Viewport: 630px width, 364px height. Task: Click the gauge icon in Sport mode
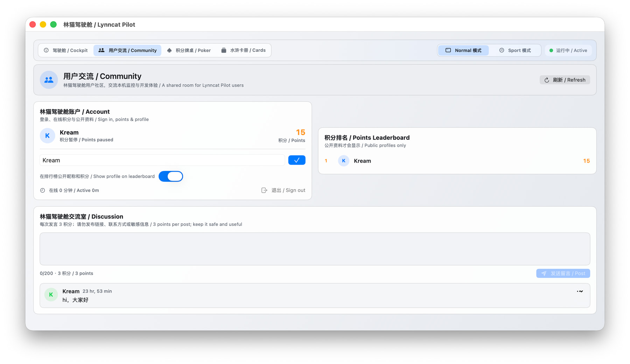[502, 50]
